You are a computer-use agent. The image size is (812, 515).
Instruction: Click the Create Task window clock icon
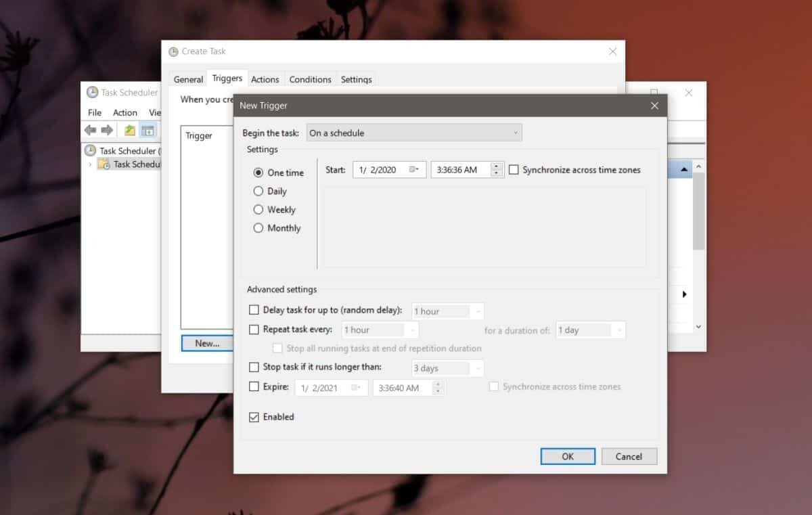pos(173,51)
